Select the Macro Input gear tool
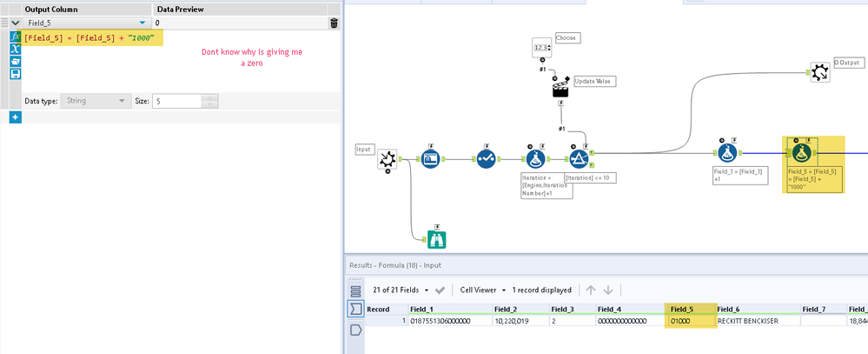 [387, 160]
